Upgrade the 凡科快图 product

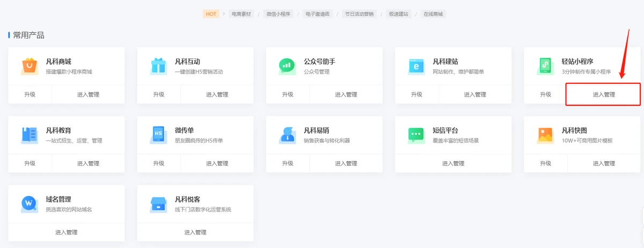545,163
